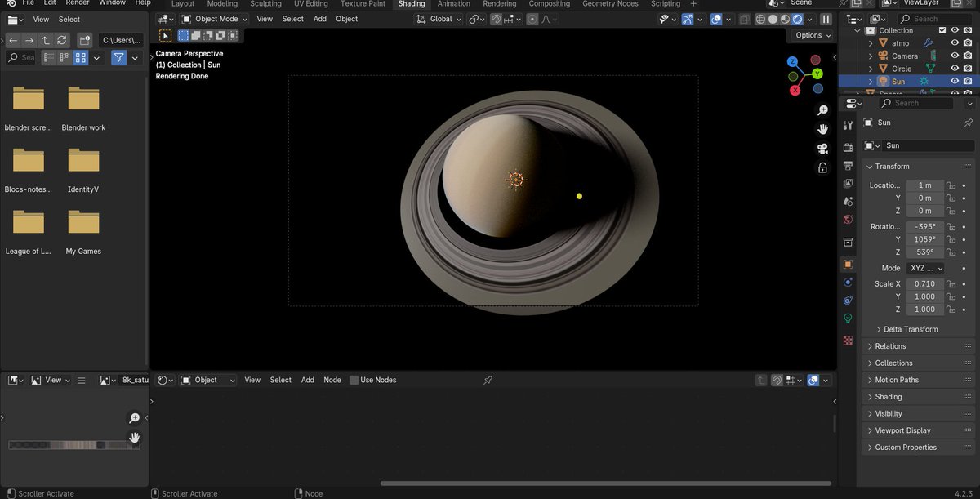
Task: Open the Render properties tab
Action: [848, 148]
